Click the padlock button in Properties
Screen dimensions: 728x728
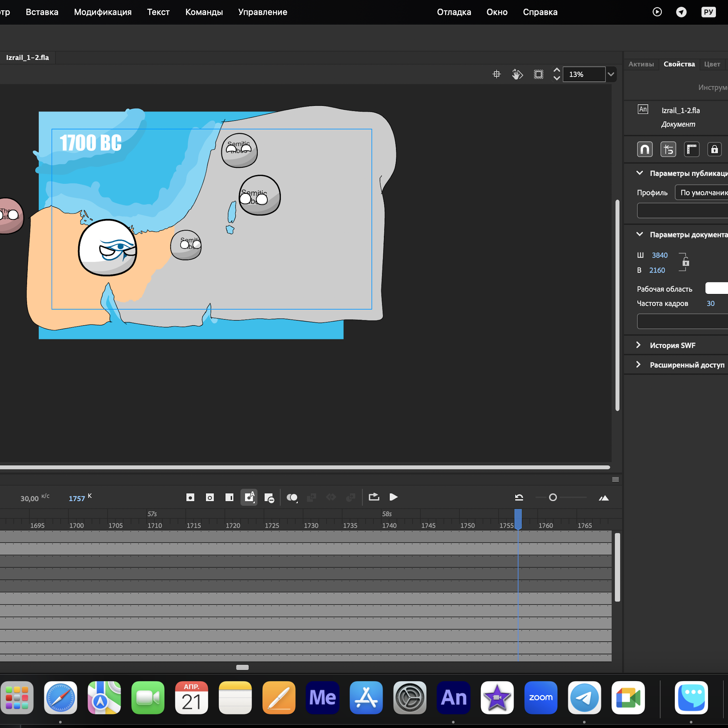pyautogui.click(x=714, y=150)
